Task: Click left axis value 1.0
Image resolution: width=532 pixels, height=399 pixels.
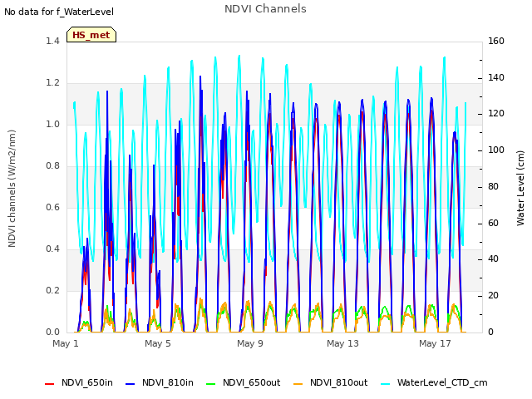Action: click(52, 124)
